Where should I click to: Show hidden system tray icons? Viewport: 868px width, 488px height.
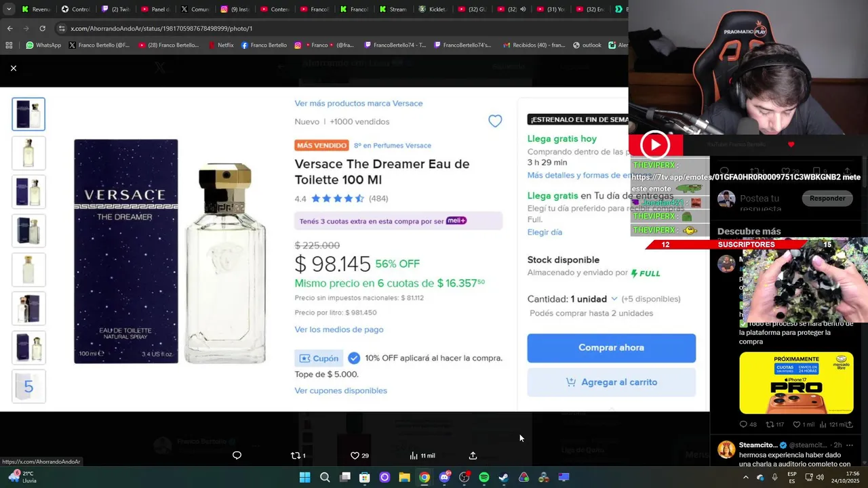745,477
